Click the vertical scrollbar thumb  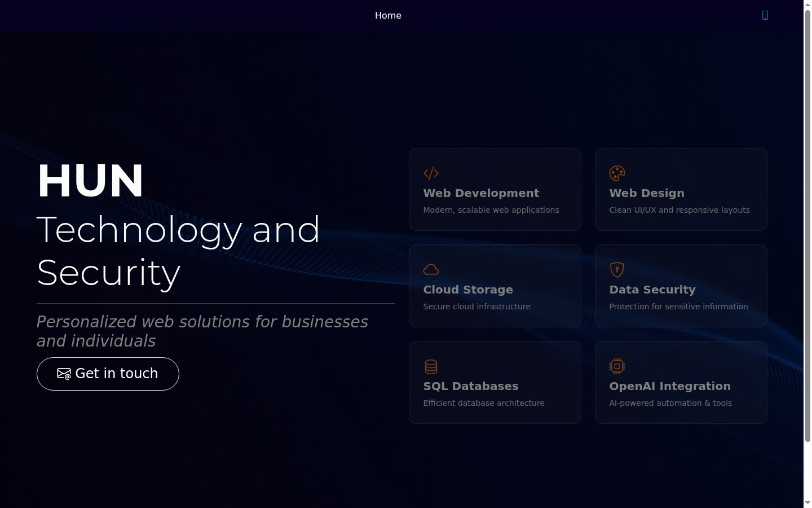pos(807,226)
